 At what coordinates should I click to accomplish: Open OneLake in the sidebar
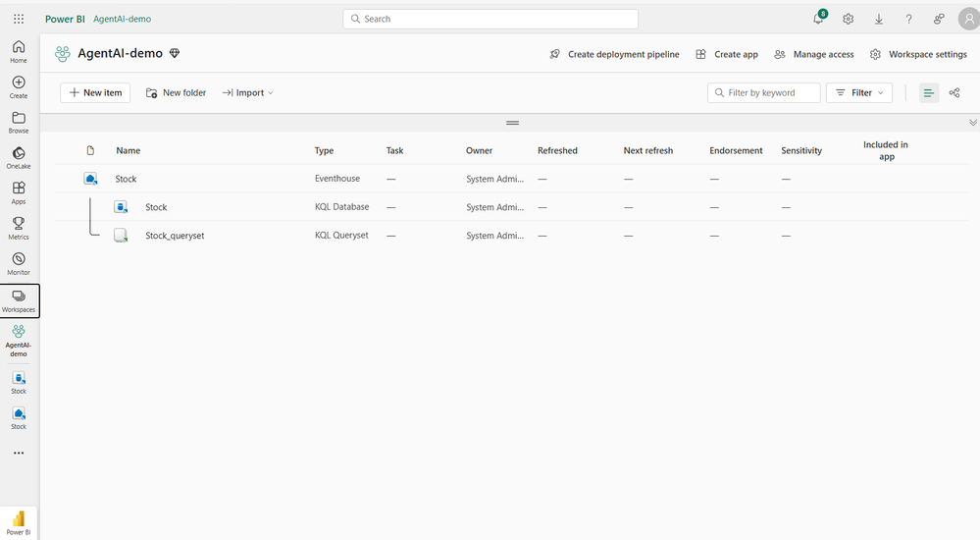click(19, 158)
